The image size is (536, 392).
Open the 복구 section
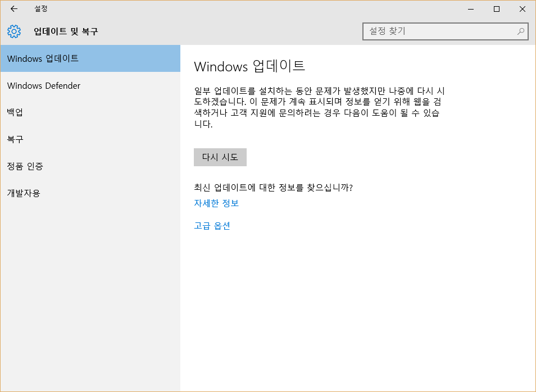tap(90, 139)
